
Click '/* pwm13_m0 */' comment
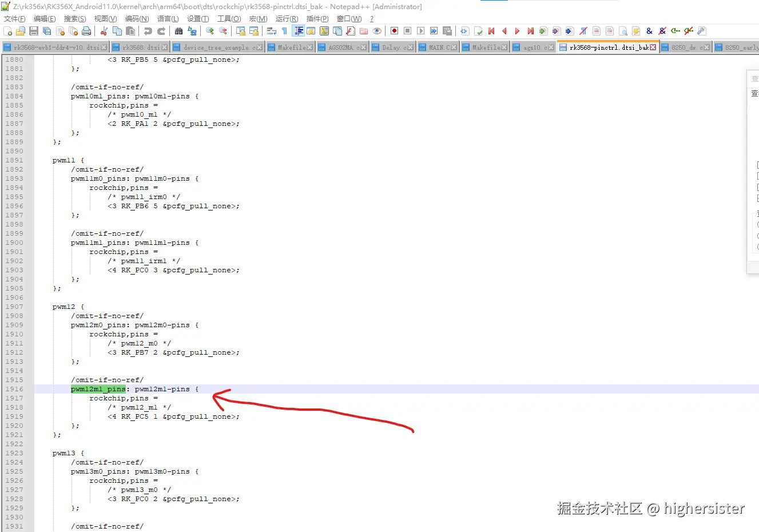[140, 490]
